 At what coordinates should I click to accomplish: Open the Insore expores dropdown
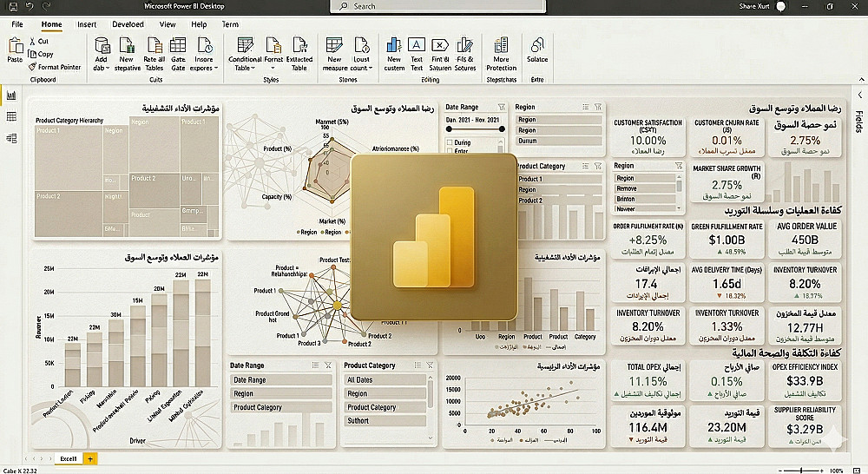coord(216,68)
